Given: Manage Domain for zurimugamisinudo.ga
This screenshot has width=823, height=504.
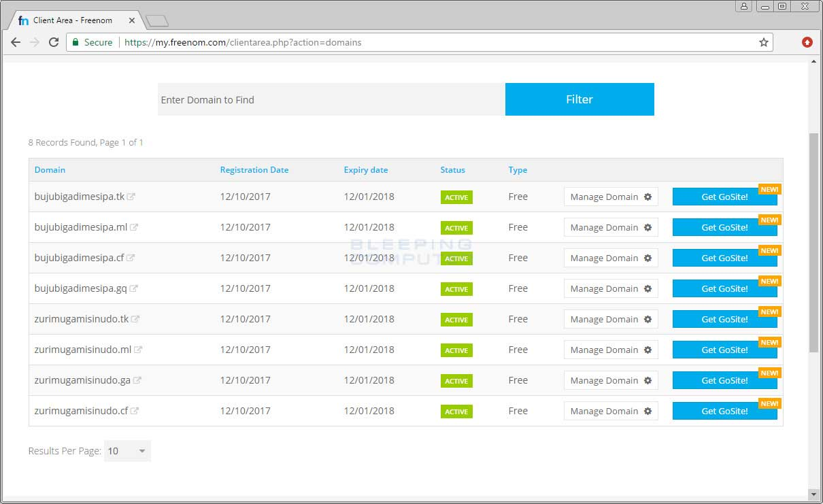Looking at the screenshot, I should pyautogui.click(x=611, y=380).
